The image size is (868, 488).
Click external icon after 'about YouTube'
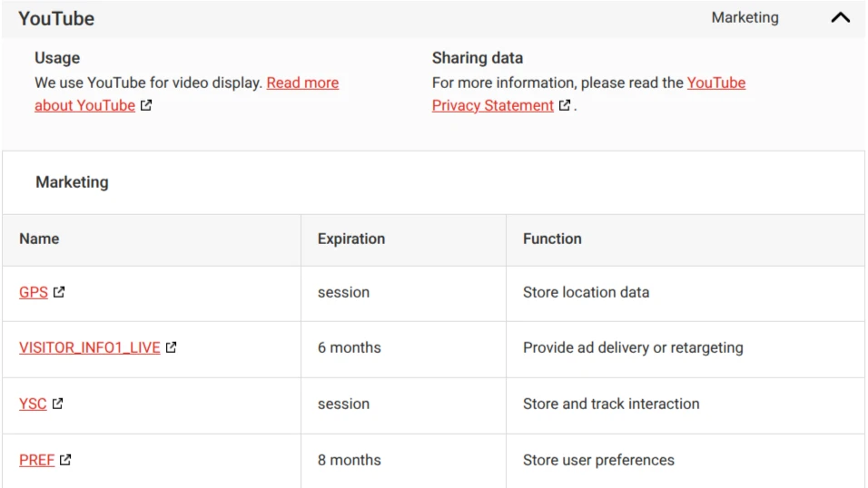coord(146,105)
